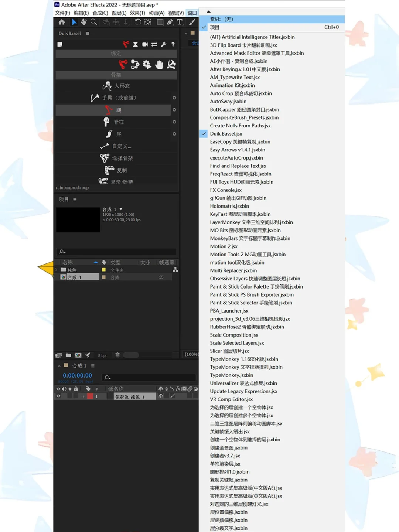Open 合成(C) menu

point(100,13)
